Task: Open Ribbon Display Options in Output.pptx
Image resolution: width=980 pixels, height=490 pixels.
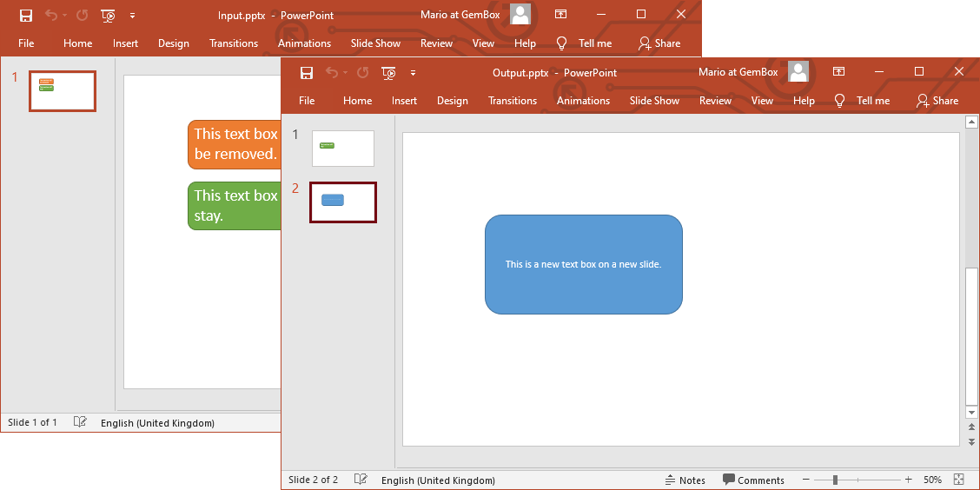Action: (x=839, y=72)
